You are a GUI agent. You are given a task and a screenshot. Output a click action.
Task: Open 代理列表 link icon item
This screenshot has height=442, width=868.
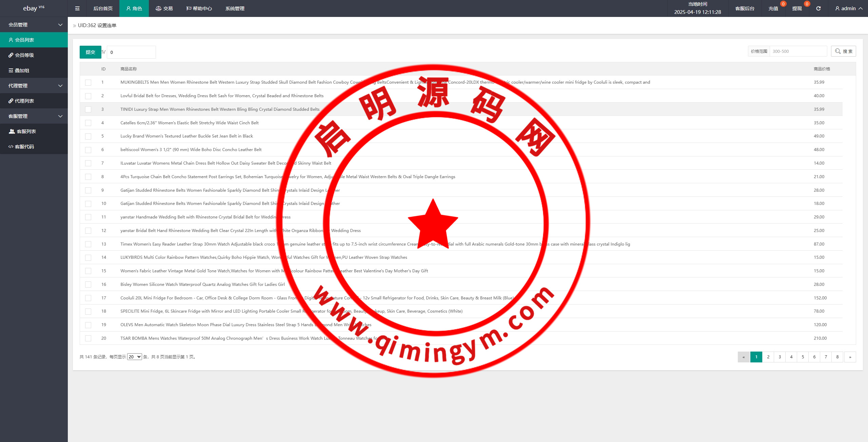[x=24, y=101]
